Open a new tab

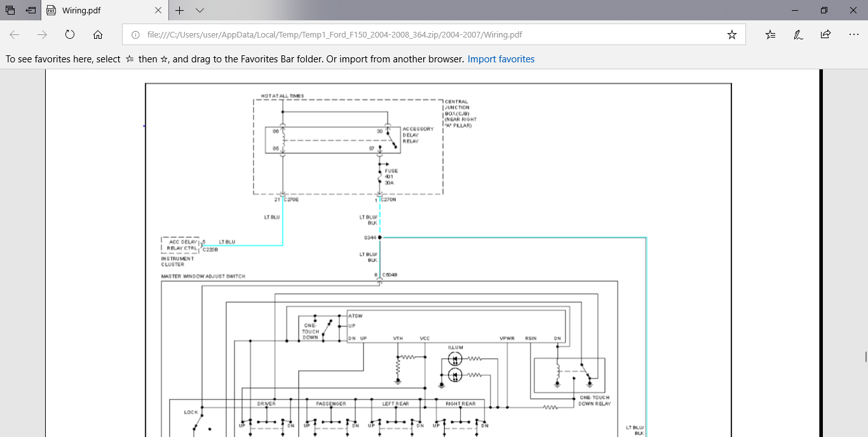(x=180, y=10)
